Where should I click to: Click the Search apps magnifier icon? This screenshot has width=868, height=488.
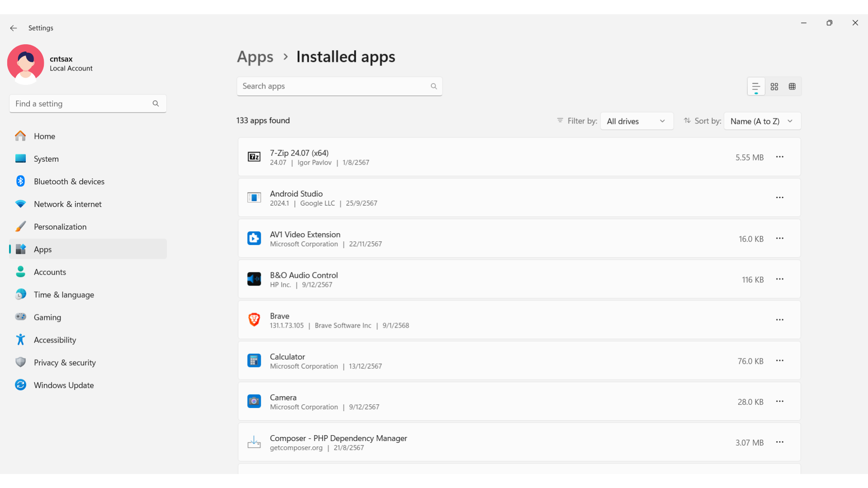(434, 86)
